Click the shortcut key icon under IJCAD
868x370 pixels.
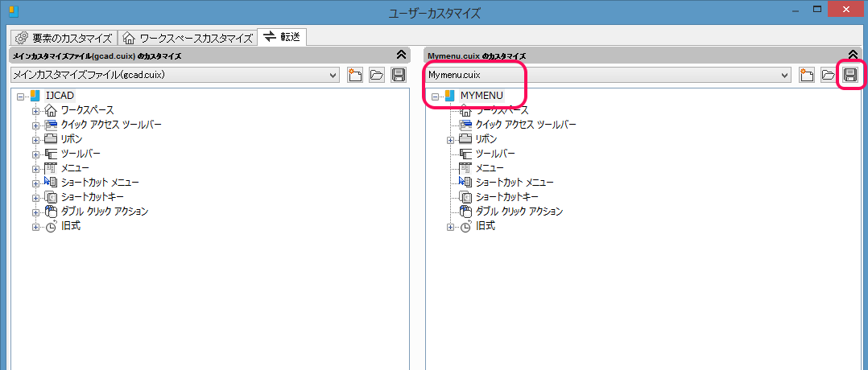(51, 197)
